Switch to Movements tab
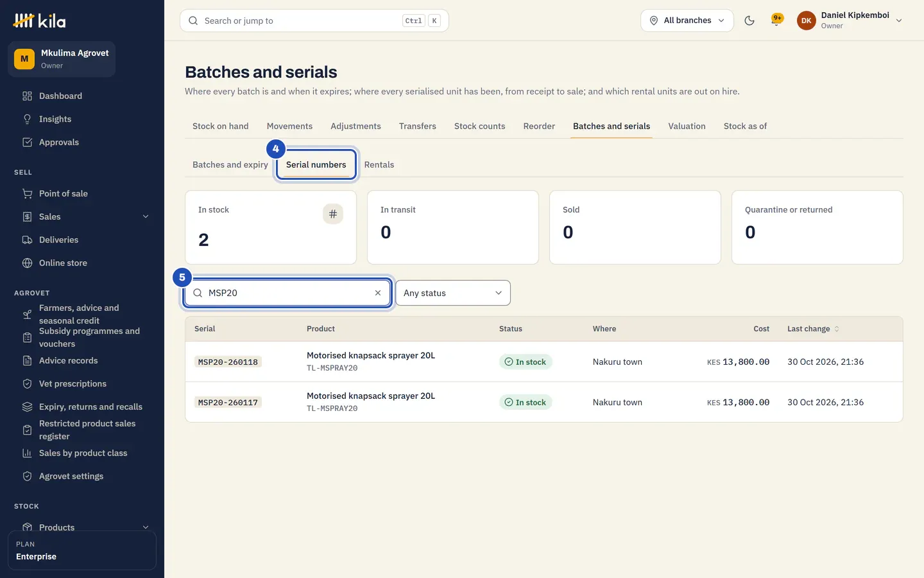 click(x=289, y=126)
